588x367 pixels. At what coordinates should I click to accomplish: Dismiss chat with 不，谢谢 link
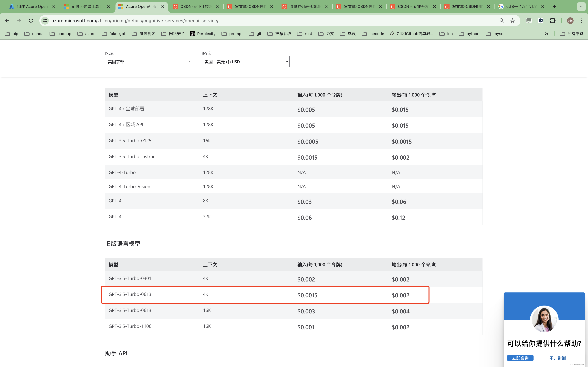[x=559, y=358]
